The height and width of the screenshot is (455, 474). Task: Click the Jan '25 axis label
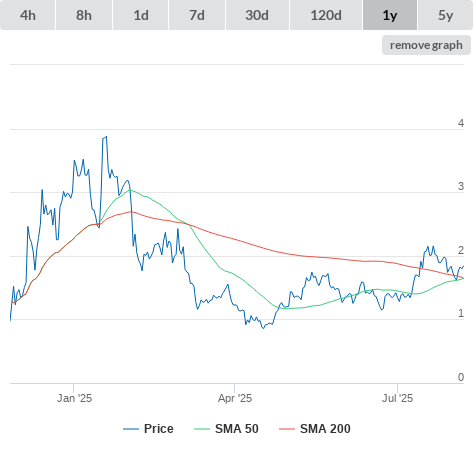74,398
